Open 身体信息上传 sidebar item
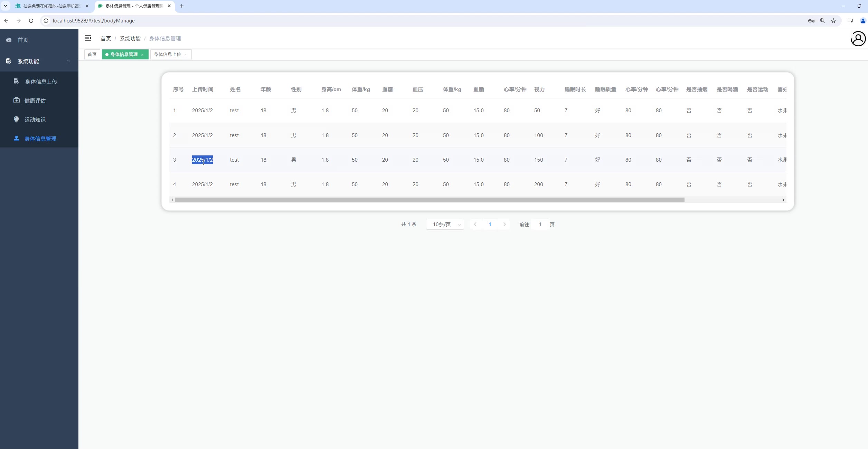This screenshot has height=449, width=868. pyautogui.click(x=39, y=82)
